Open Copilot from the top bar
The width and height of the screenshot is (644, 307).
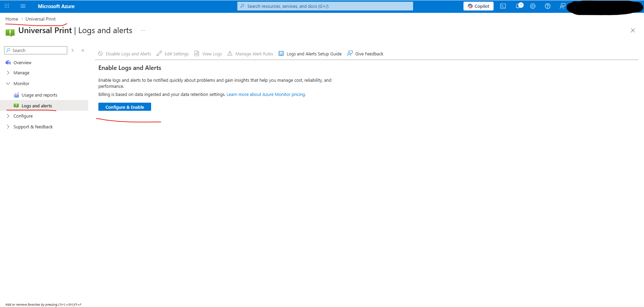(x=478, y=6)
